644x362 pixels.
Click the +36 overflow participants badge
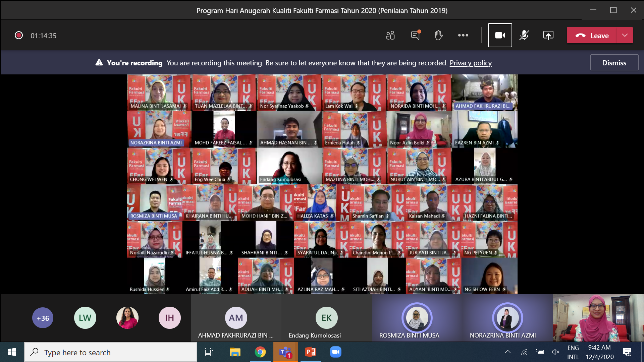(x=43, y=318)
